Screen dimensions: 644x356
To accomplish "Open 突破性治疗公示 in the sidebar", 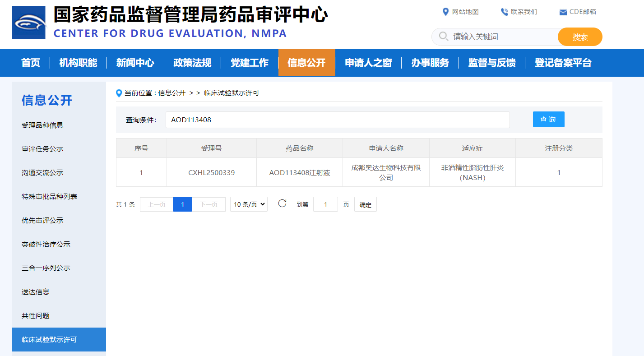I will tap(46, 244).
